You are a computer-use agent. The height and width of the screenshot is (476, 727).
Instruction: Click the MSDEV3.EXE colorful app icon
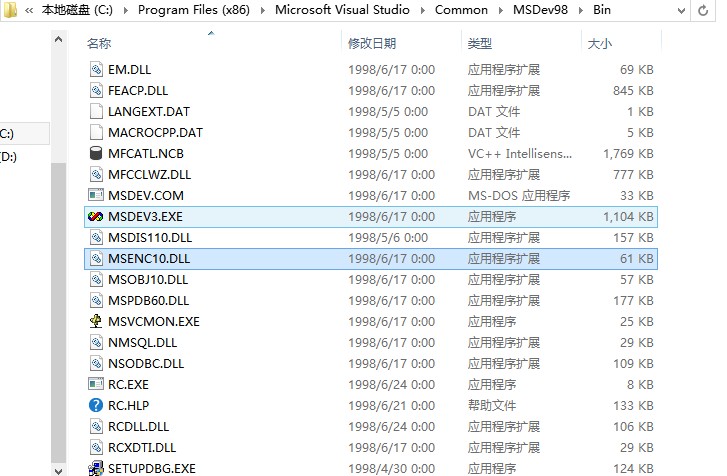pyautogui.click(x=96, y=216)
